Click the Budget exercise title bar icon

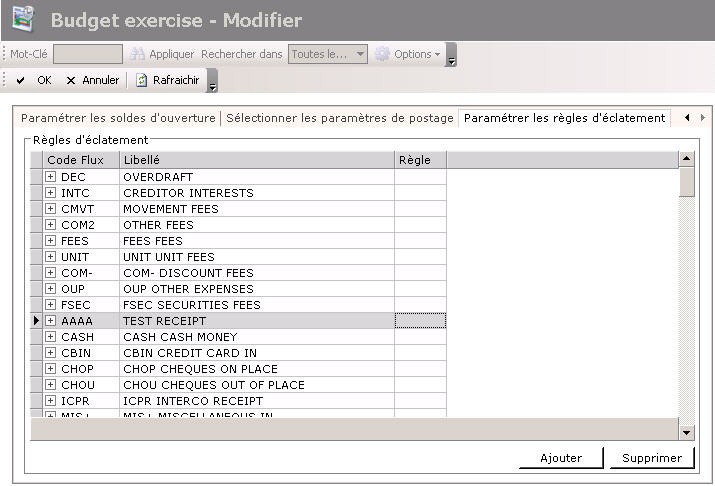coord(22,18)
